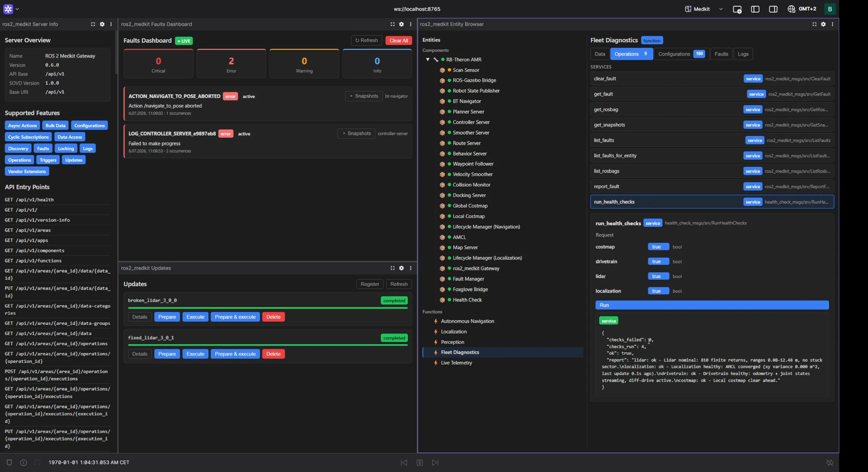Click fixed_lidar_3_0_1 progress bar
Viewport: 868px width, 472px height.
pyautogui.click(x=268, y=345)
